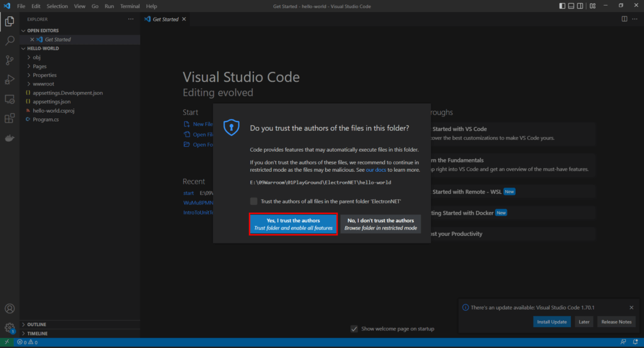Open errors and warnings count in status bar
This screenshot has height=348, width=644.
coord(28,342)
